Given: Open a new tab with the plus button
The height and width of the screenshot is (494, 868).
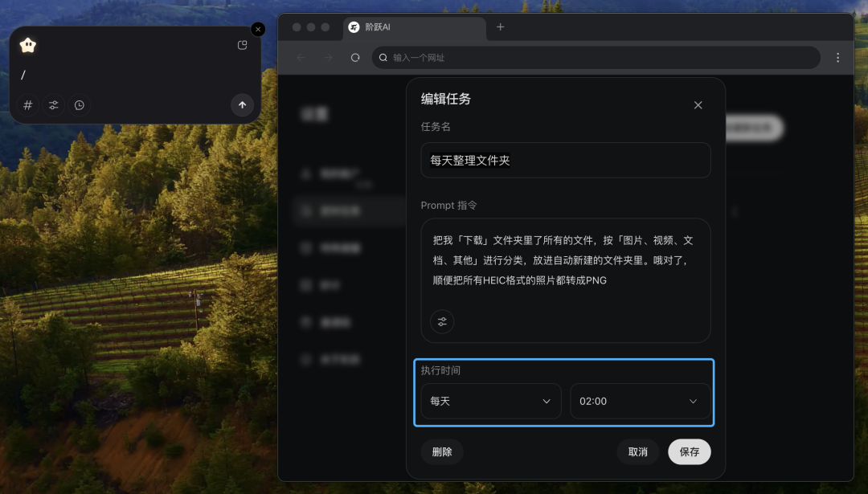Looking at the screenshot, I should click(501, 27).
